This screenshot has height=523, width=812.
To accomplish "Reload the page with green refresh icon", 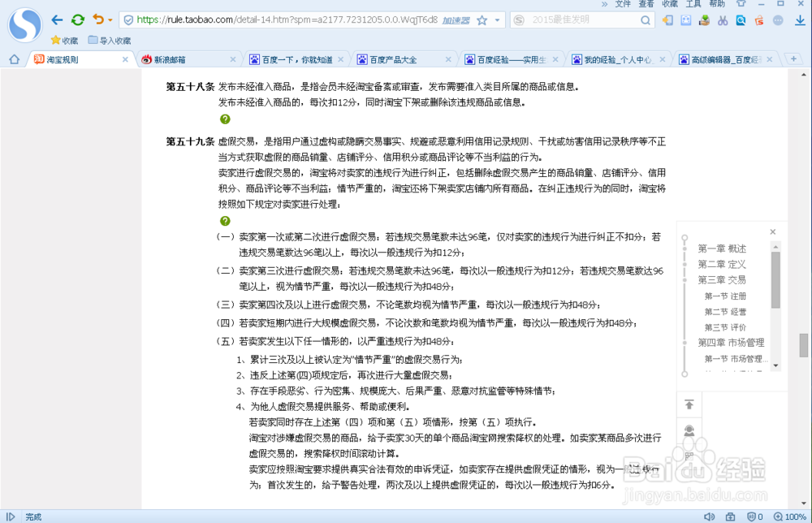I will pyautogui.click(x=78, y=20).
